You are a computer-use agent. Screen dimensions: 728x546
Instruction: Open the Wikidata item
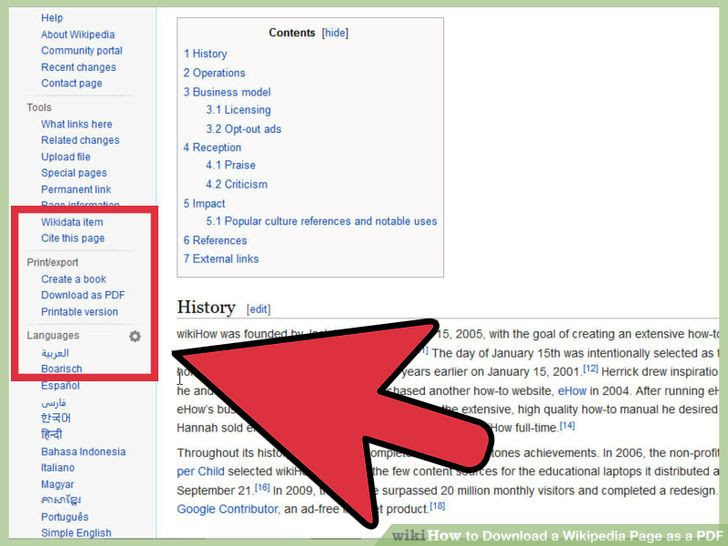[x=72, y=222]
